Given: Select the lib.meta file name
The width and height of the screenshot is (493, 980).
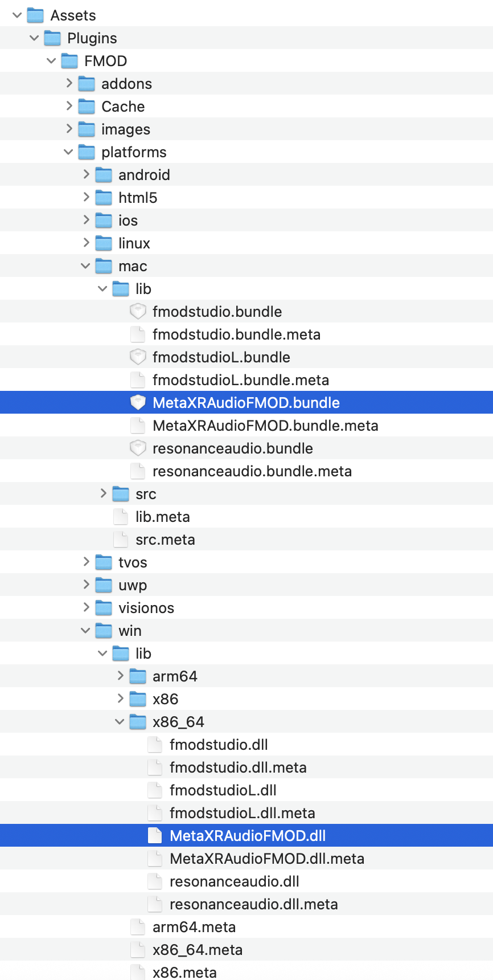Looking at the screenshot, I should click(163, 517).
